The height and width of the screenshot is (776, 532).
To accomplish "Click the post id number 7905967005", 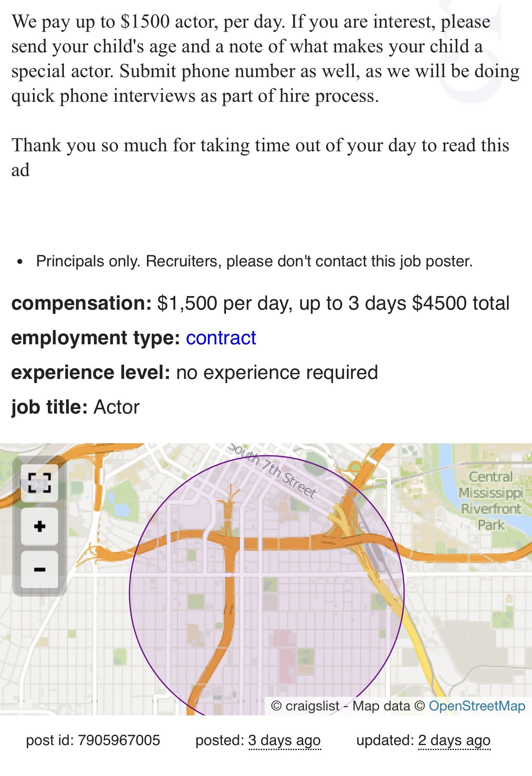I will tap(118, 741).
